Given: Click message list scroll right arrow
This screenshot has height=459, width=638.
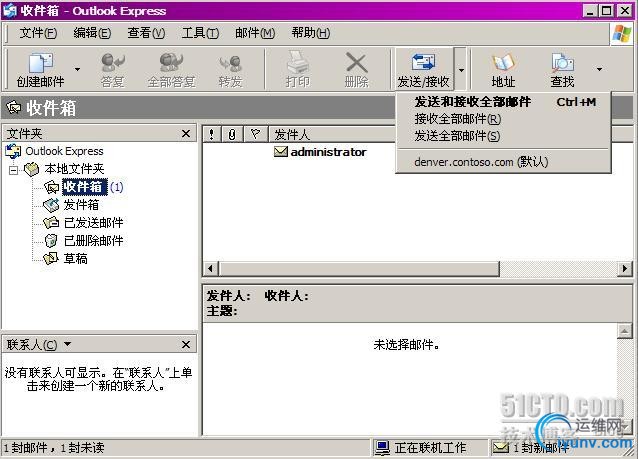Looking at the screenshot, I should pos(625,269).
